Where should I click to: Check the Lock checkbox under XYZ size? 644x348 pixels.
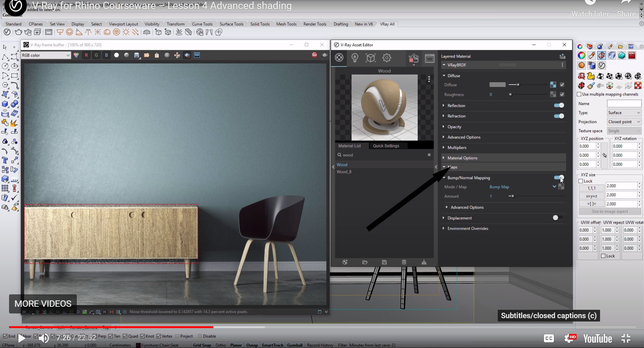point(581,181)
